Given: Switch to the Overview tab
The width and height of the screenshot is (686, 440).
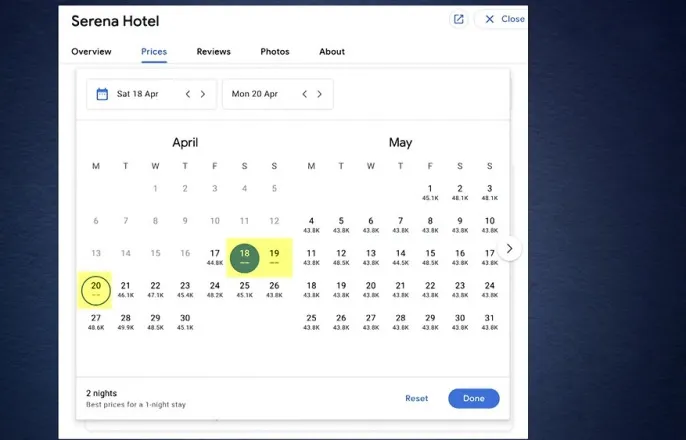Looking at the screenshot, I should pyautogui.click(x=91, y=52).
